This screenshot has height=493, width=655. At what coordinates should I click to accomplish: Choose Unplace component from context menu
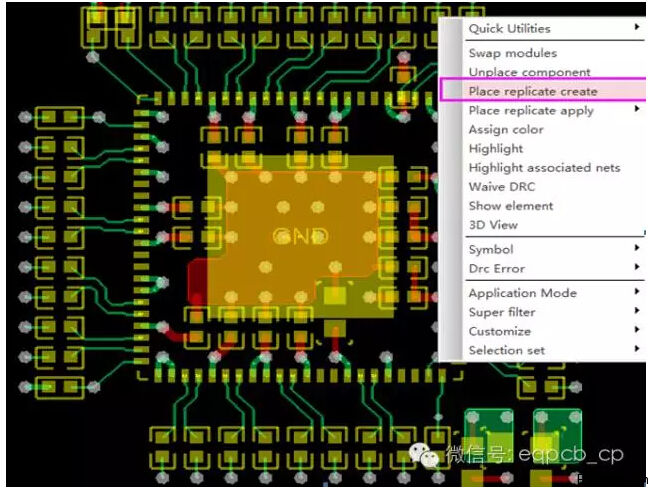click(x=529, y=72)
